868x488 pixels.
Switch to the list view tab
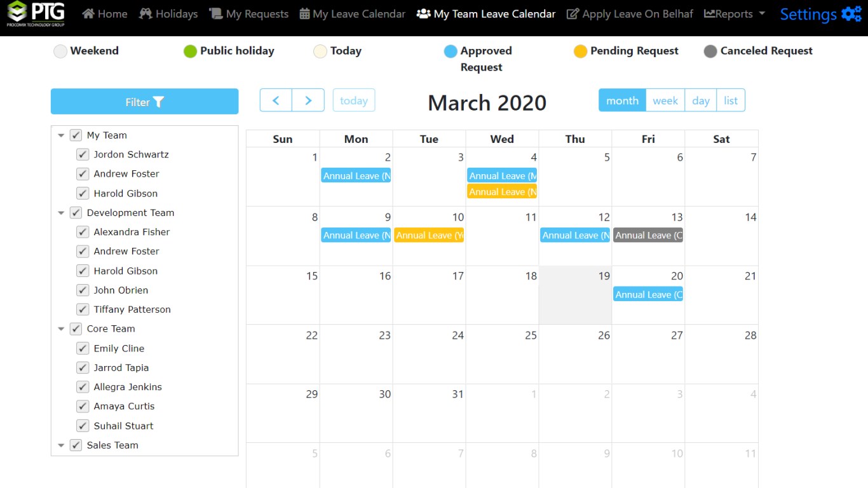[x=731, y=100]
